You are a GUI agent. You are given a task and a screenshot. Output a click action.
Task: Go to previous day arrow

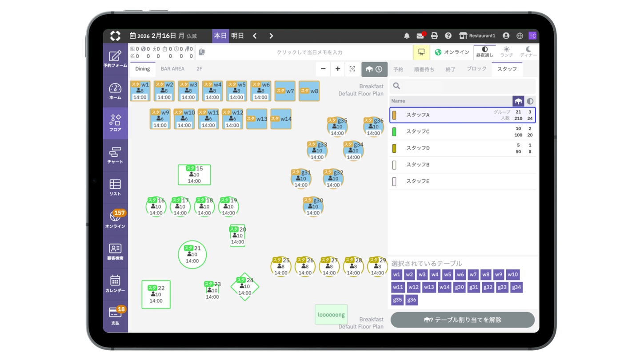(255, 36)
